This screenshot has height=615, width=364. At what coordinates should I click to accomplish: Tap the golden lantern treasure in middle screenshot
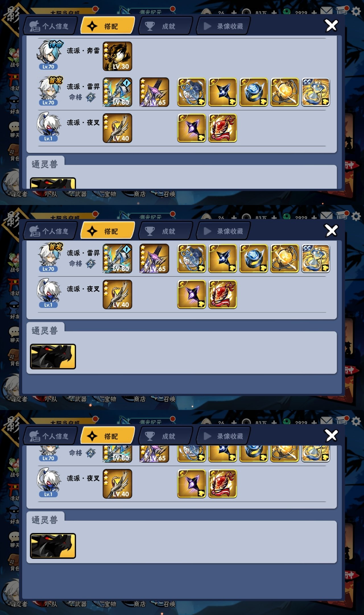coord(284,259)
